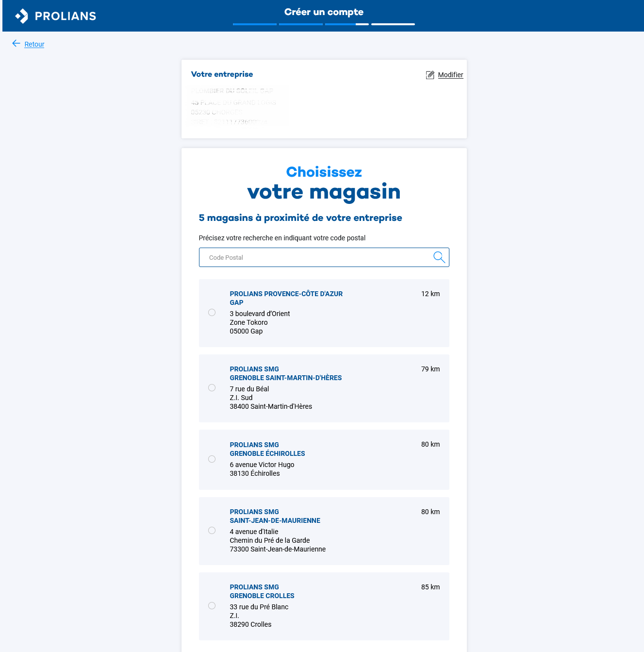Go back using the Retour link
Image resolution: width=644 pixels, height=652 pixels.
[34, 44]
